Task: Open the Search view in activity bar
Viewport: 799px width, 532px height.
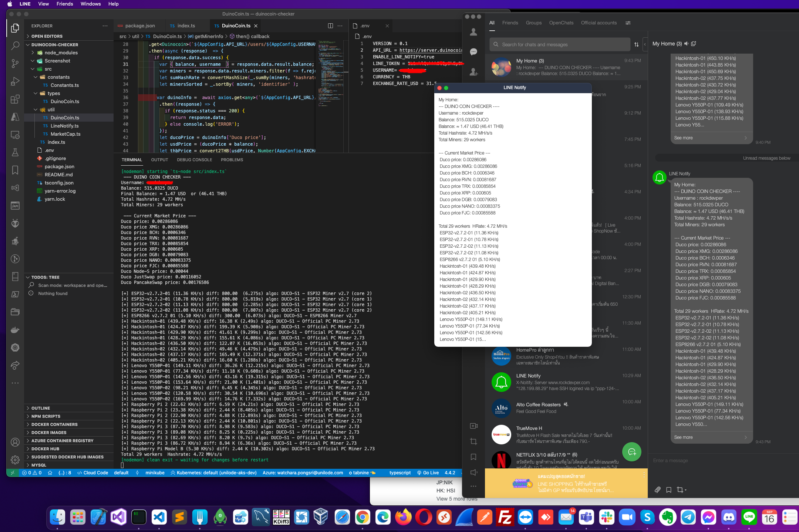Action: pyautogui.click(x=15, y=46)
